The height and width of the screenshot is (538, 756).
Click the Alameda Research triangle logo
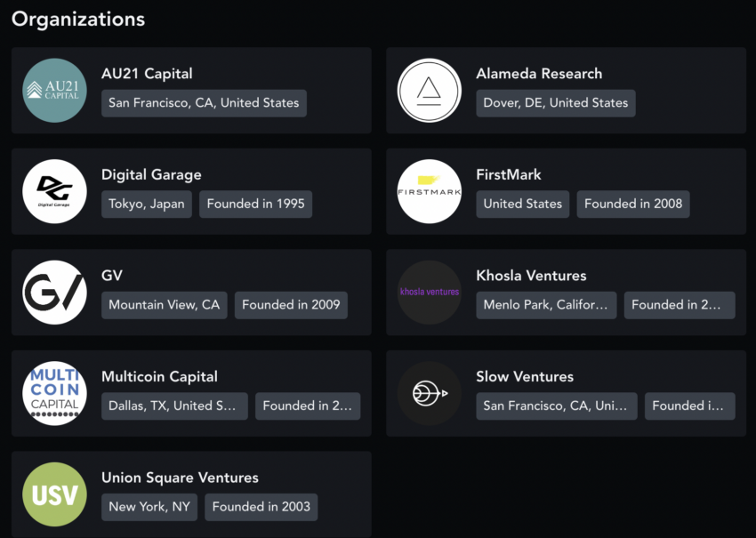pos(429,90)
